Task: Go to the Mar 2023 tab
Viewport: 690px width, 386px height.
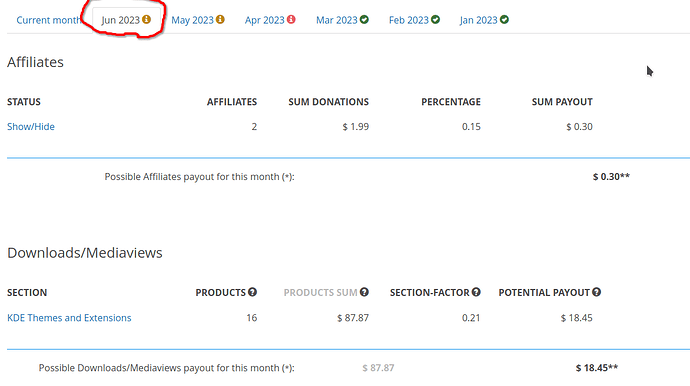Action: [x=342, y=20]
